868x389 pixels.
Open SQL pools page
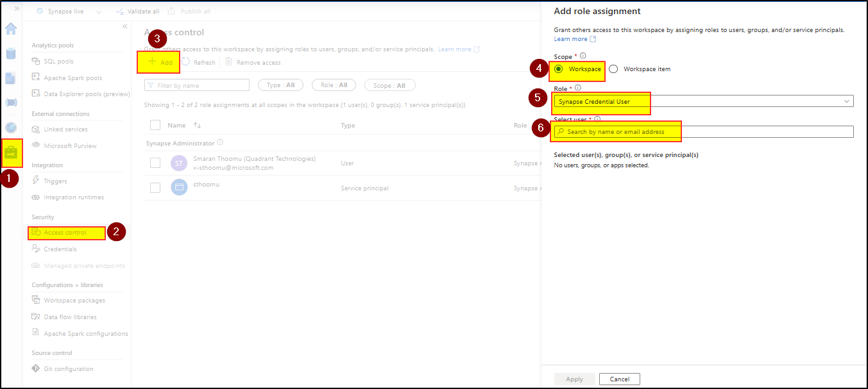point(58,62)
